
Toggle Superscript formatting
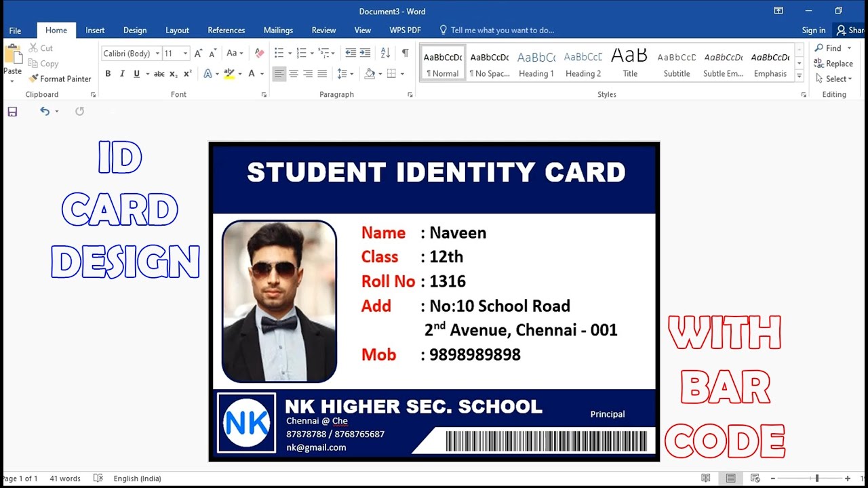[x=188, y=74]
